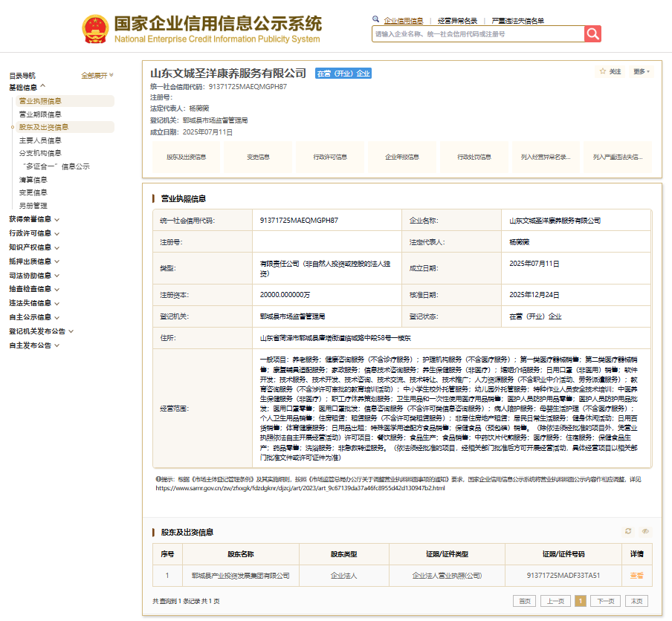Click 查看 link in shareholder row
This screenshot has height=621, width=672.
click(x=636, y=576)
